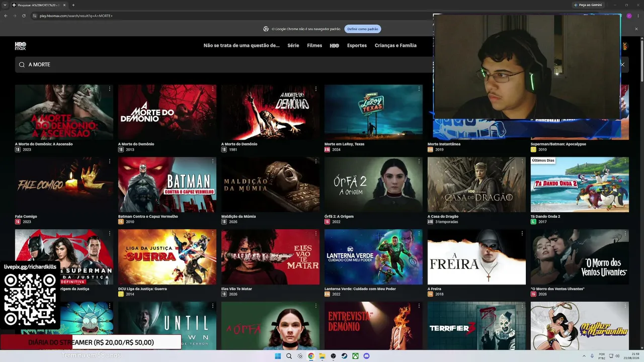The image size is (644, 362).
Task: Reload the page
Action: 24,16
